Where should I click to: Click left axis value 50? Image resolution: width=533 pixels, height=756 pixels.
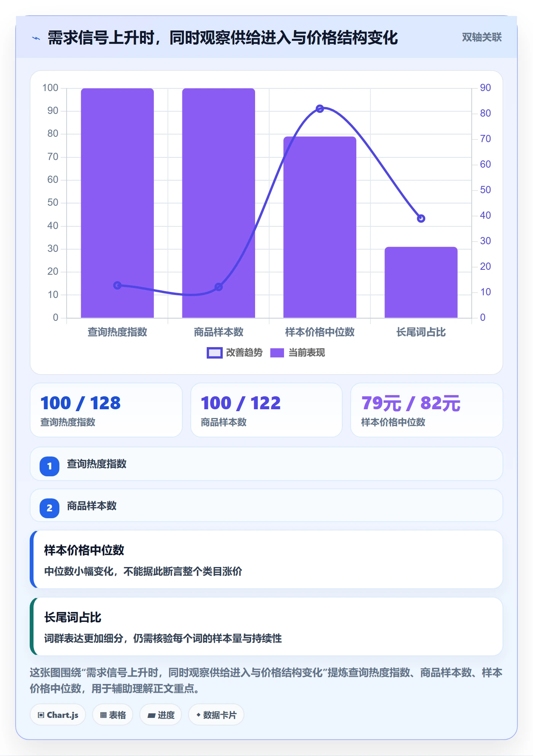[53, 203]
